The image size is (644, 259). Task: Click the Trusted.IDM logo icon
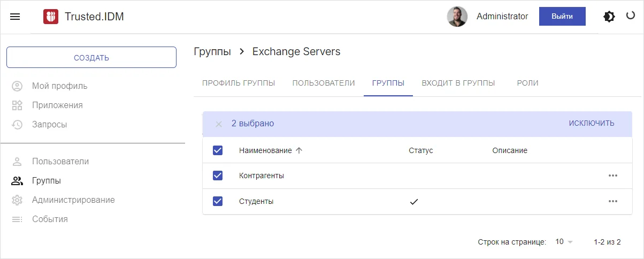(x=51, y=17)
